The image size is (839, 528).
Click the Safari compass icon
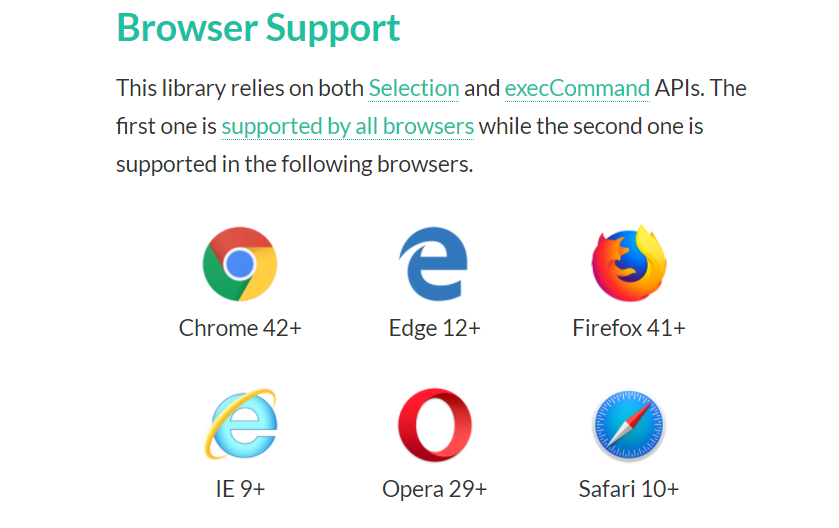[x=629, y=425]
